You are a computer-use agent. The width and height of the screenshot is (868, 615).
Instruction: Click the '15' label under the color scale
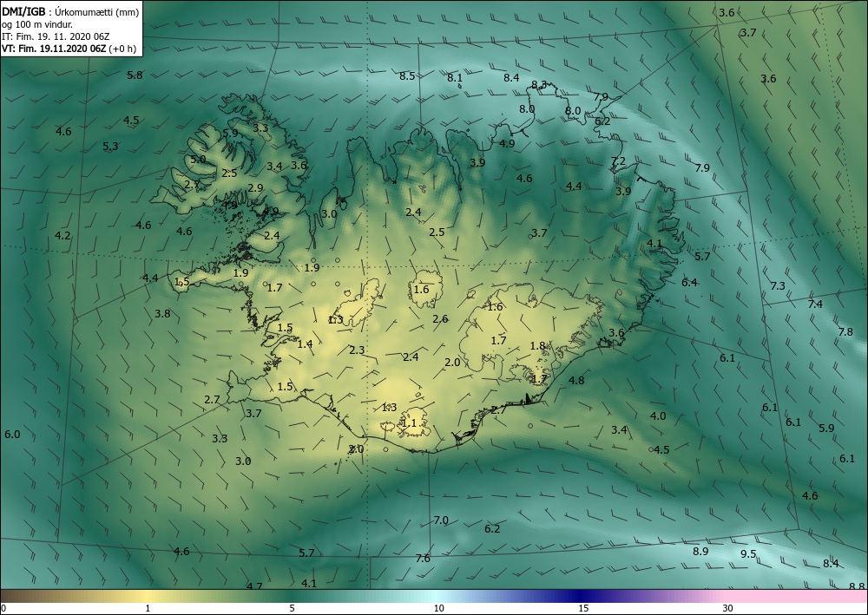coord(583,609)
